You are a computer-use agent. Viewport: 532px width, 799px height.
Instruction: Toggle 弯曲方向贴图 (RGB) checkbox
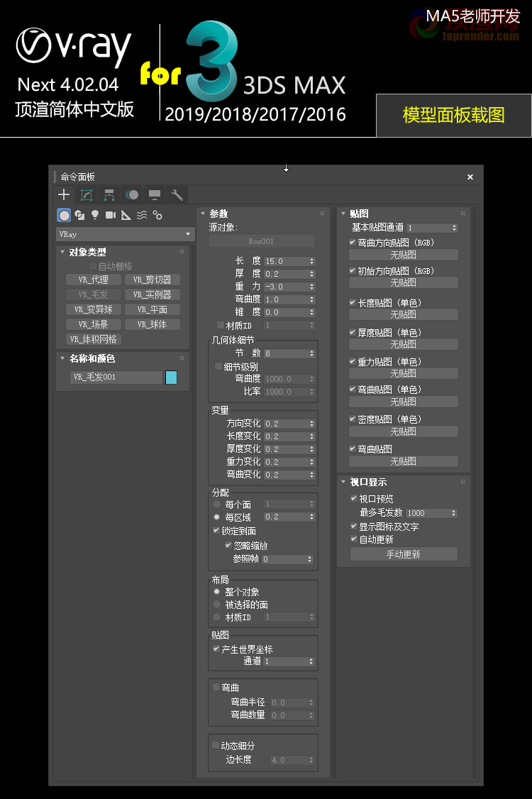click(353, 242)
